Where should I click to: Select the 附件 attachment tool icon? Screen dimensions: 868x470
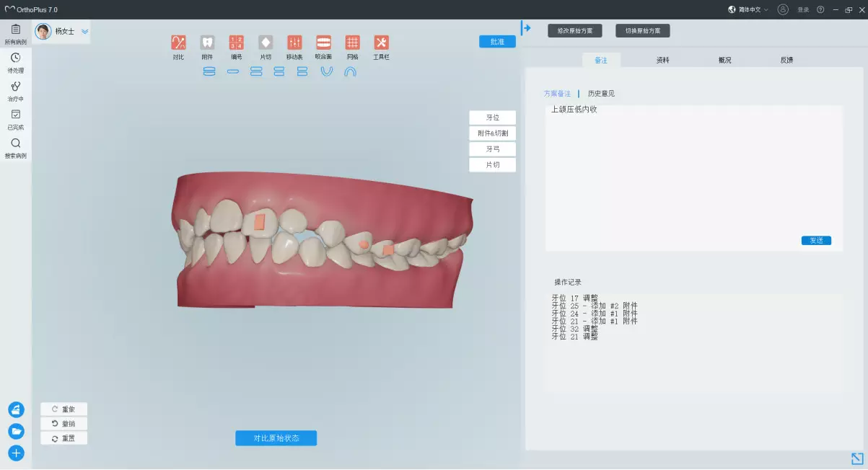coord(207,43)
